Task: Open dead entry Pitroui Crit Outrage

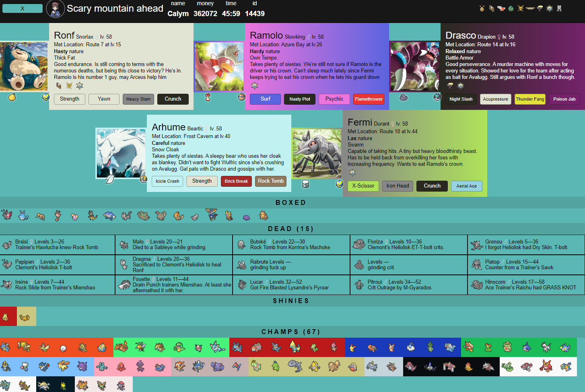Action: 409,285
